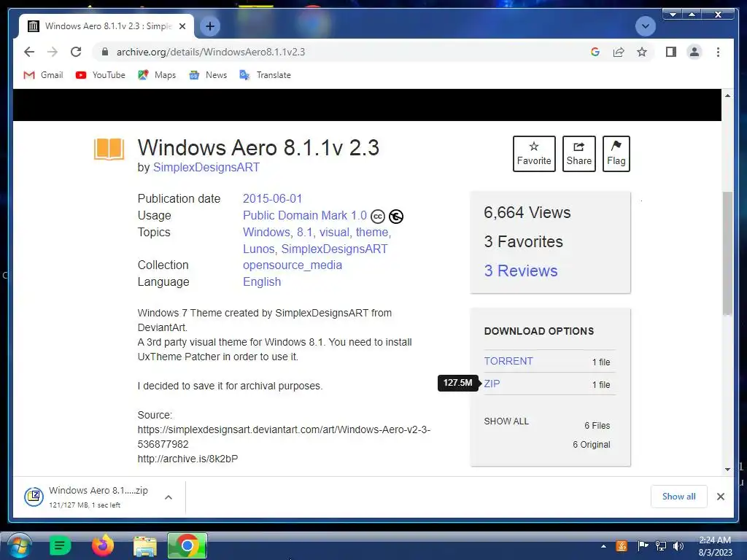747x560 pixels.
Task: Open the opensource_media collection link
Action: (x=293, y=265)
